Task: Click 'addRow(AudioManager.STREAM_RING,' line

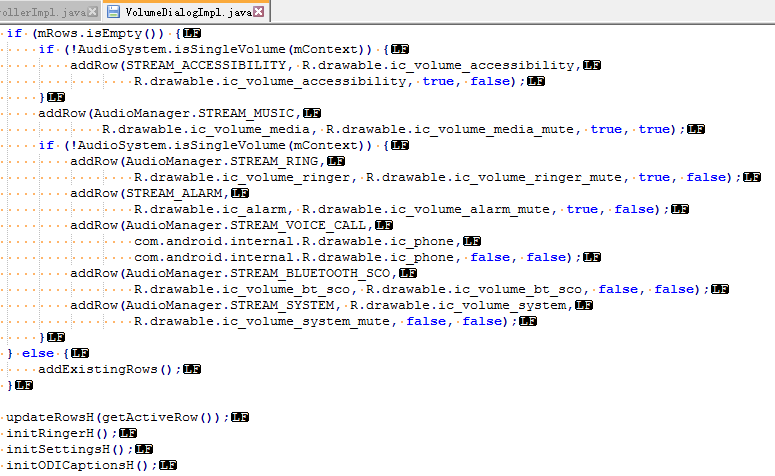Action: [x=198, y=162]
